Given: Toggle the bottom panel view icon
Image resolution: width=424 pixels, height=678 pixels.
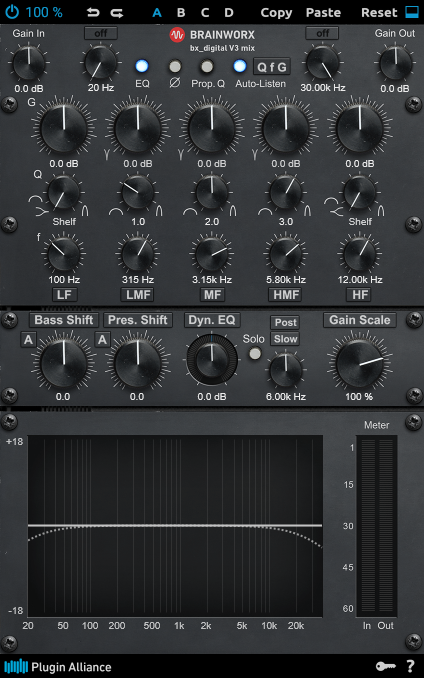Looking at the screenshot, I should click(x=412, y=12).
